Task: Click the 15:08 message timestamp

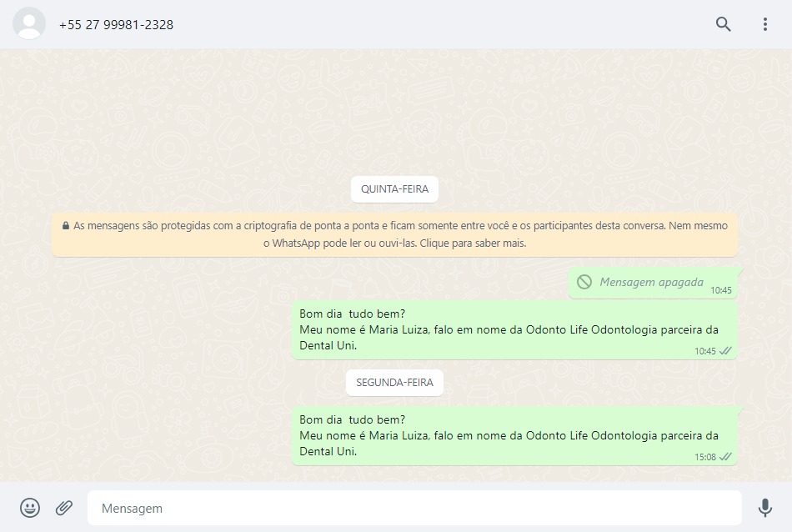Action: [705, 457]
